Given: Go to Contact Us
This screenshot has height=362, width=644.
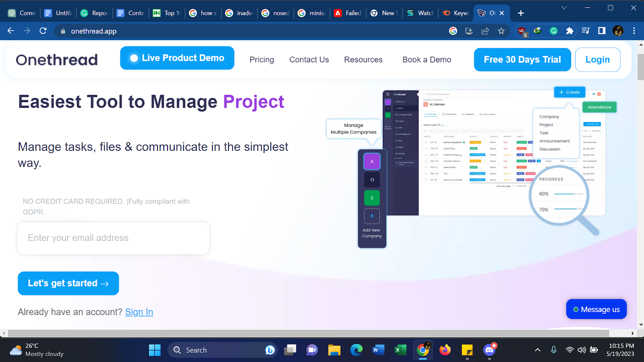Looking at the screenshot, I should [x=309, y=60].
